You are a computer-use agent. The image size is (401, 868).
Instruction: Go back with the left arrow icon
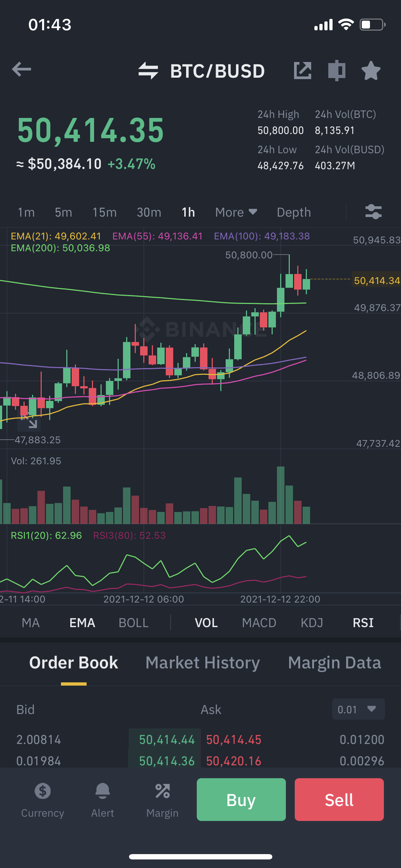click(x=21, y=69)
